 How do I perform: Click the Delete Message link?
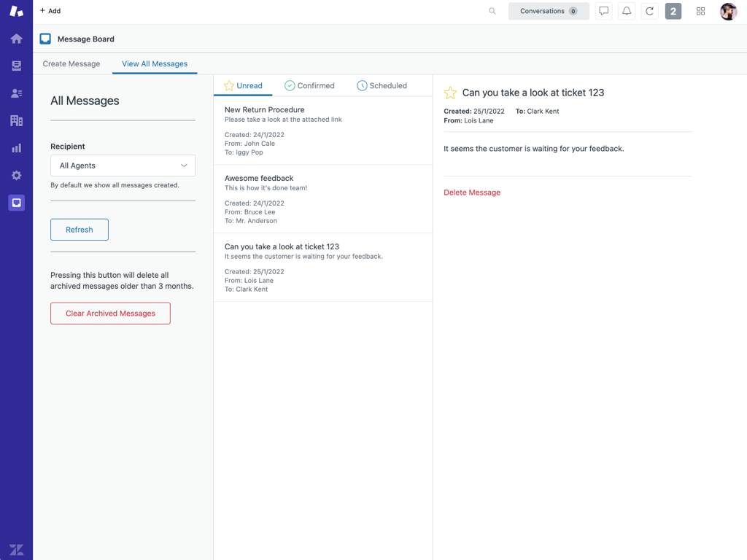(x=471, y=192)
